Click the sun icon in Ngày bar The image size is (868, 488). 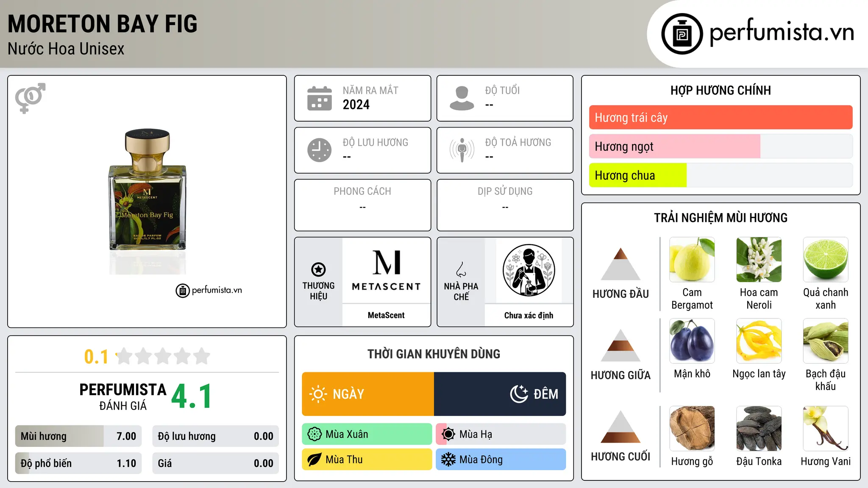point(318,394)
